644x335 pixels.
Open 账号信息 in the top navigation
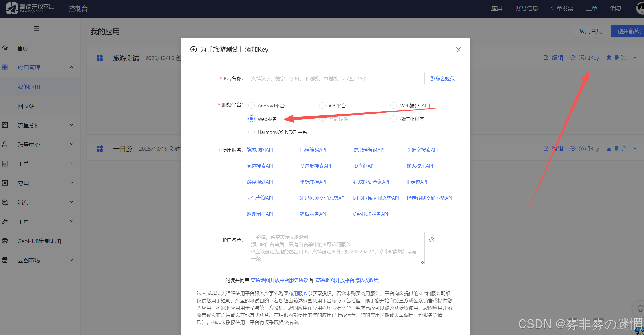526,9
